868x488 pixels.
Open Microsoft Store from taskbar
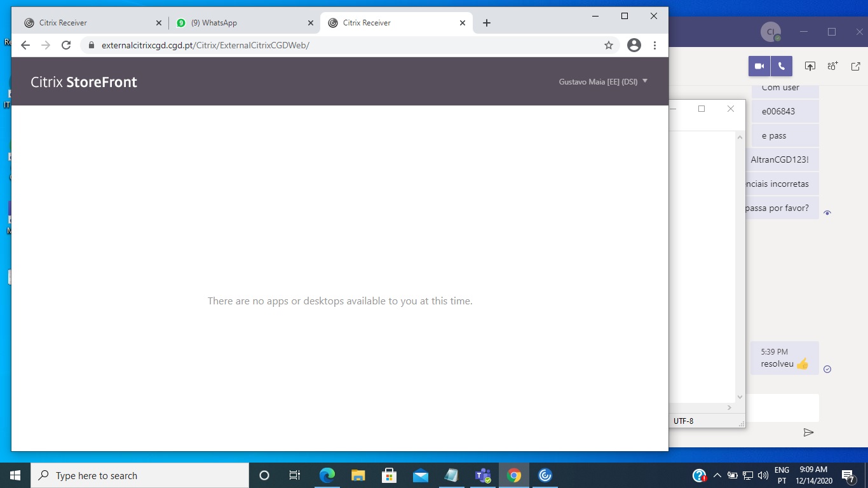tap(389, 475)
